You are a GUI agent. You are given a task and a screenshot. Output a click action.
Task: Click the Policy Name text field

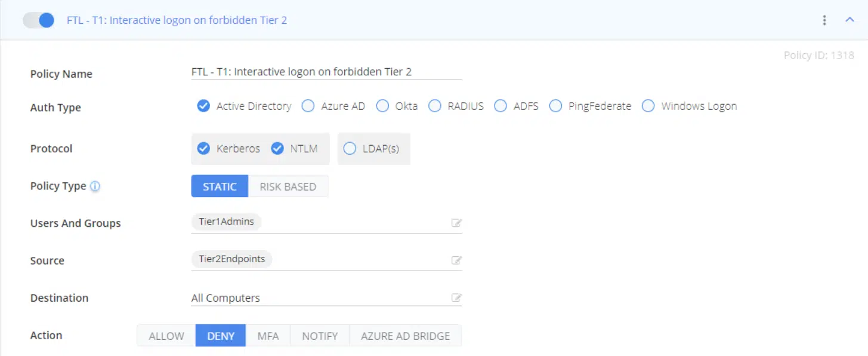[x=326, y=72]
